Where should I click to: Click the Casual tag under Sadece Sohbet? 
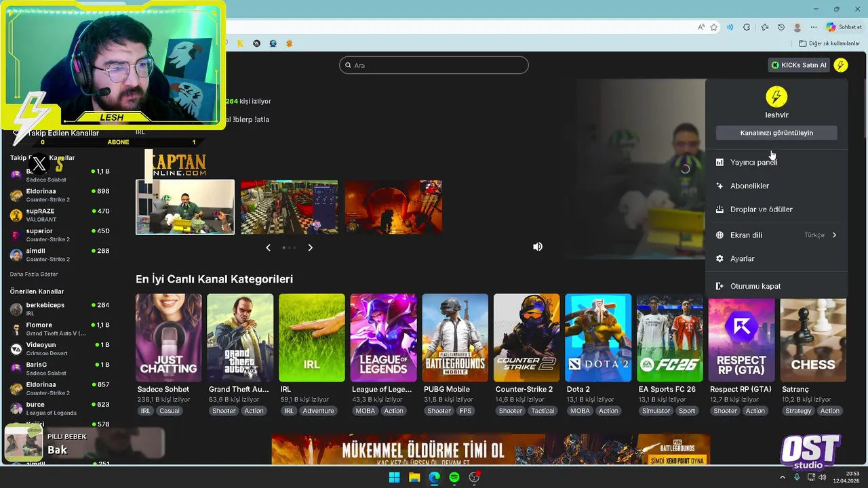(170, 411)
